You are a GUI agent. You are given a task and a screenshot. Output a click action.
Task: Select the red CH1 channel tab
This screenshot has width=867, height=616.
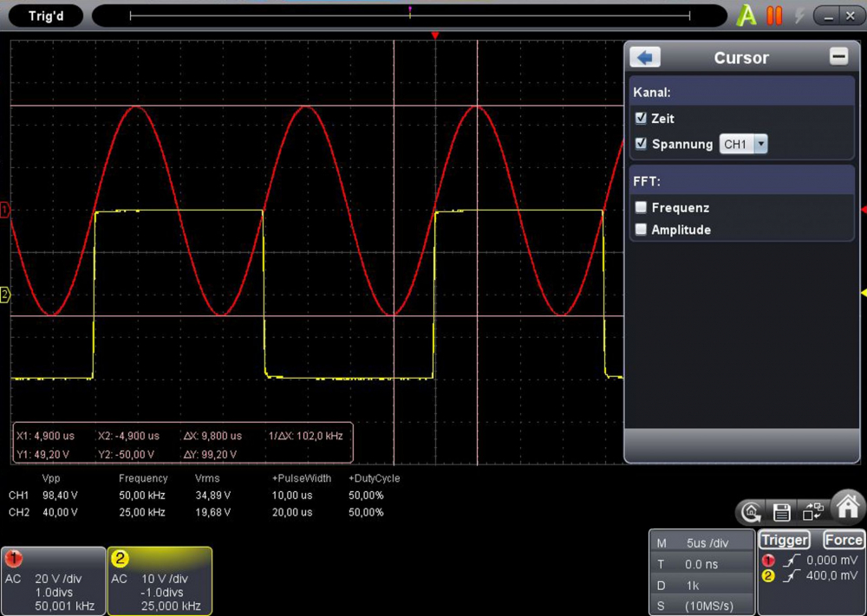(x=54, y=580)
